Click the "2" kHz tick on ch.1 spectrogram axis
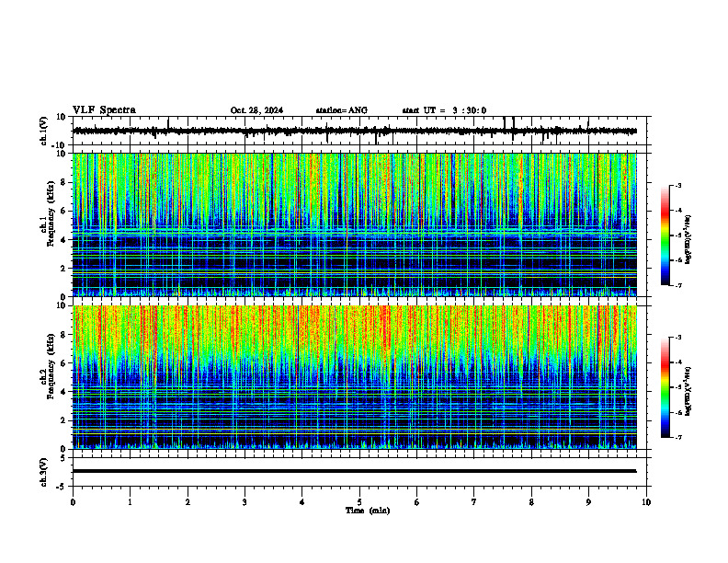The width and height of the screenshot is (728, 563). click(x=64, y=269)
